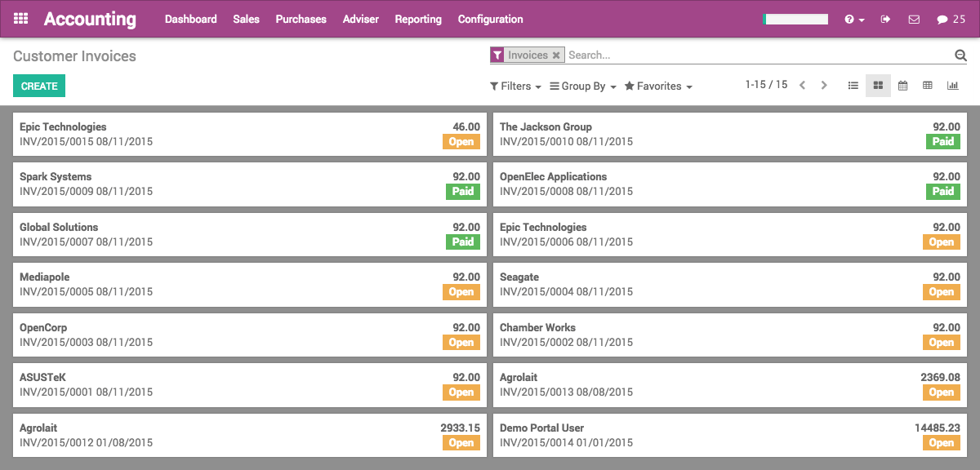Select the kanban view icon

pos(878,85)
